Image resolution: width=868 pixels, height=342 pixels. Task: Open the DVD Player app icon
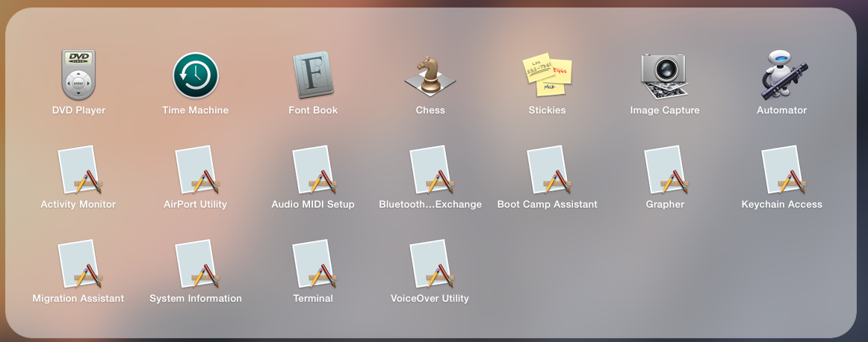[x=78, y=75]
